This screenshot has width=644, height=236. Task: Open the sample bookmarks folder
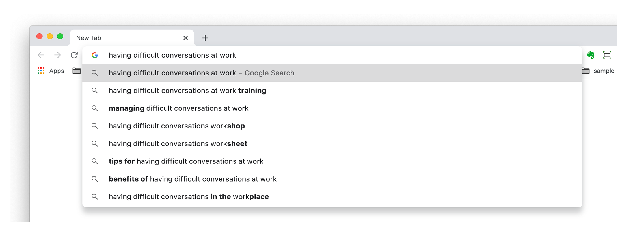599,71
